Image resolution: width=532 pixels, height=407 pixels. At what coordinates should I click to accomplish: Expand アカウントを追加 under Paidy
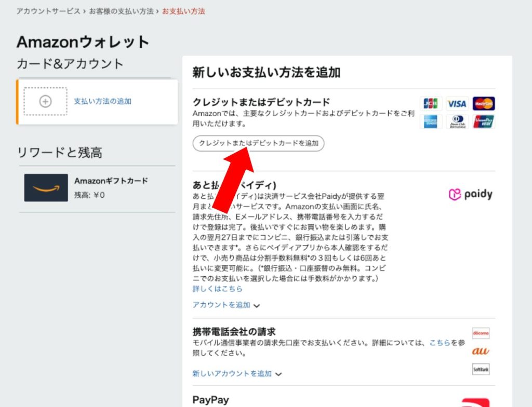(x=226, y=305)
